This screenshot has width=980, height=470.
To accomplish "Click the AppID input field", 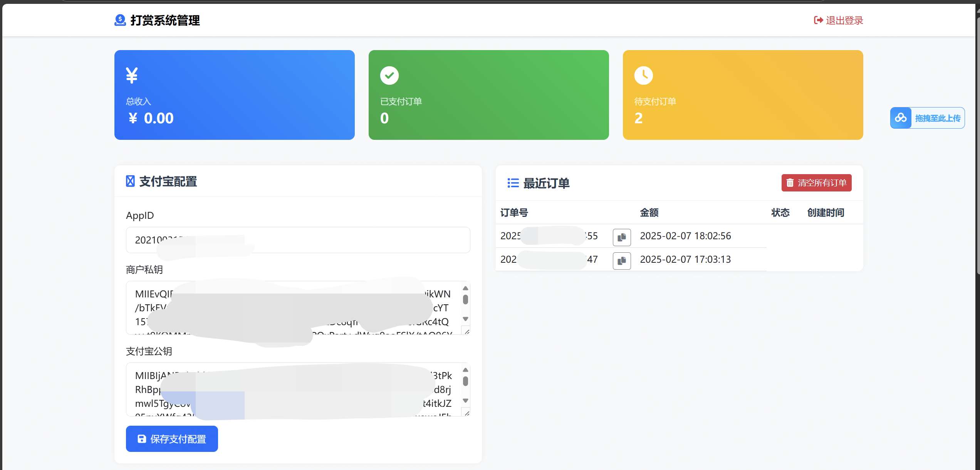I will (x=297, y=241).
